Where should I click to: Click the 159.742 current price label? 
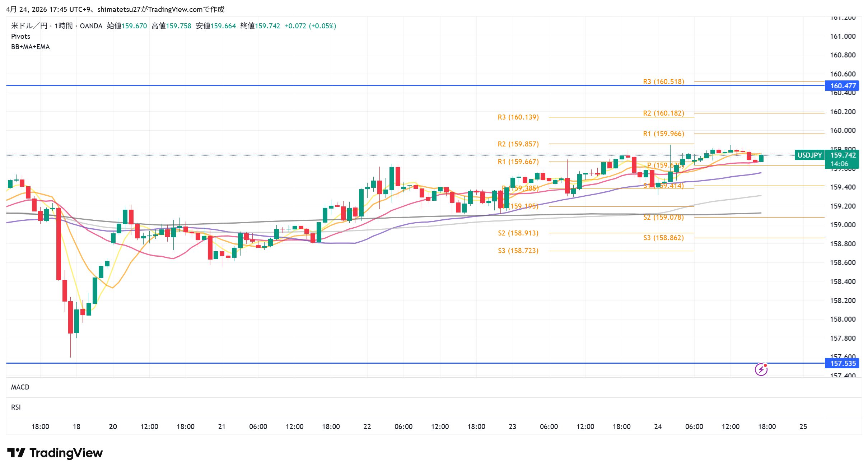(x=843, y=155)
